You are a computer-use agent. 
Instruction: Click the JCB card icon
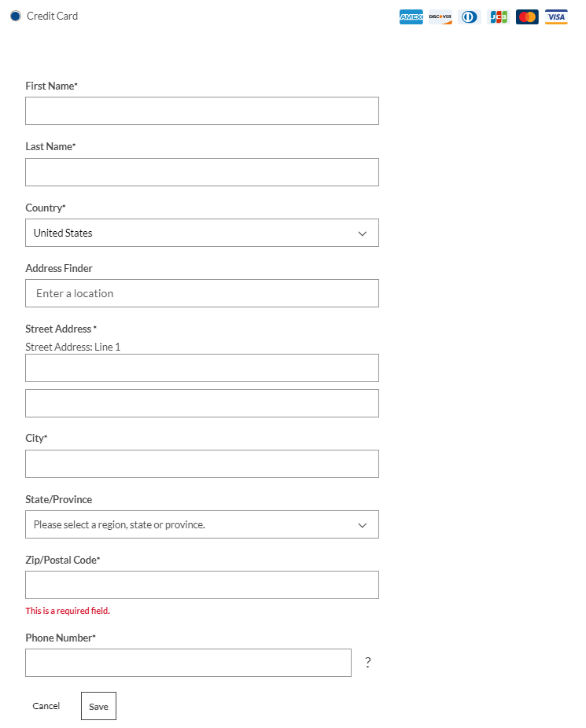click(x=499, y=17)
